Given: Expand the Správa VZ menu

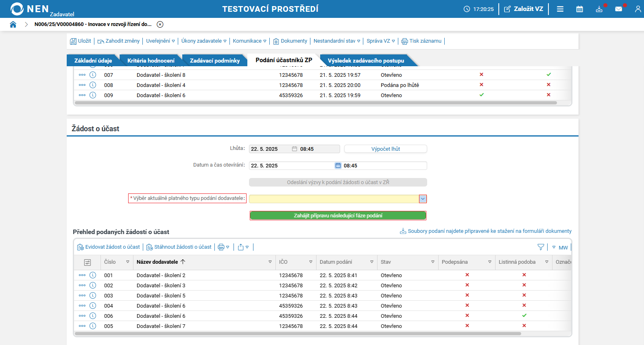Looking at the screenshot, I should tap(381, 41).
